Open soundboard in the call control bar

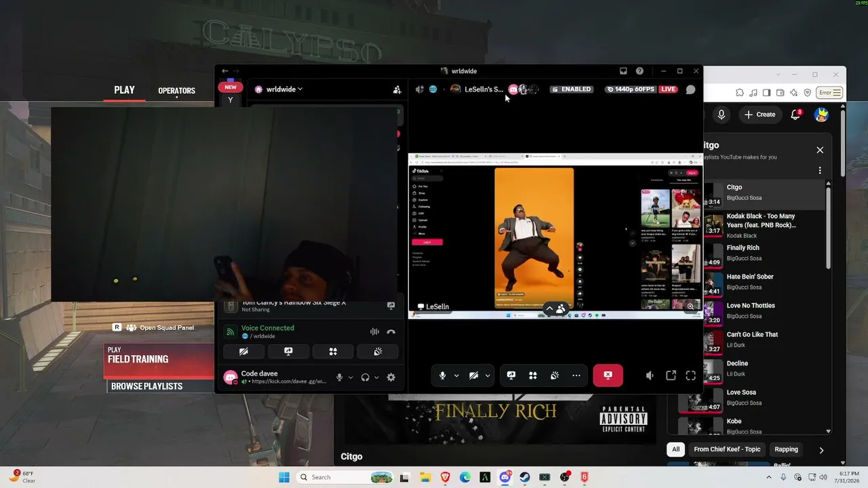(x=555, y=375)
